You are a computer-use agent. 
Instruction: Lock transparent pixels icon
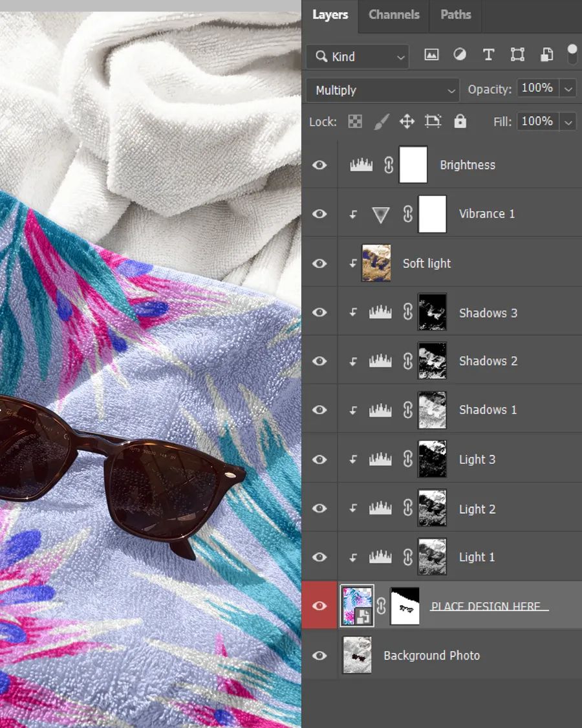pyautogui.click(x=355, y=122)
